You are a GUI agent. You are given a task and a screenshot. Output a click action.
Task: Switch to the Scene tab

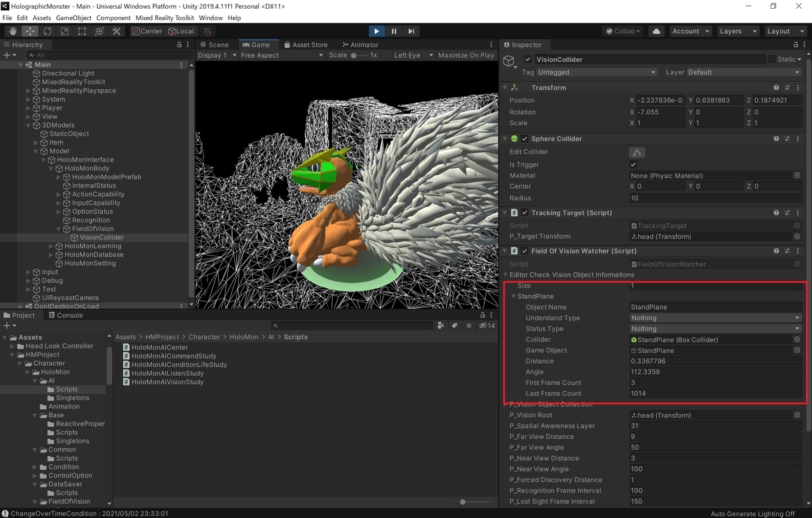(x=213, y=45)
